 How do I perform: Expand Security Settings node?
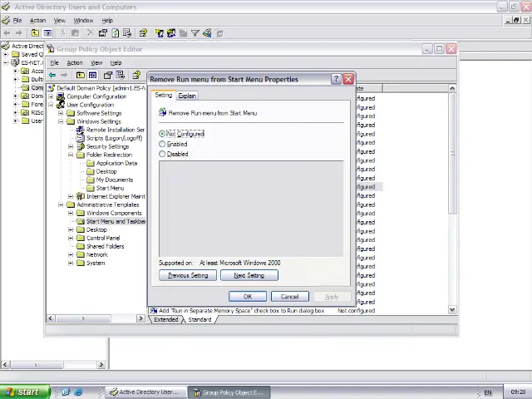pyautogui.click(x=71, y=146)
